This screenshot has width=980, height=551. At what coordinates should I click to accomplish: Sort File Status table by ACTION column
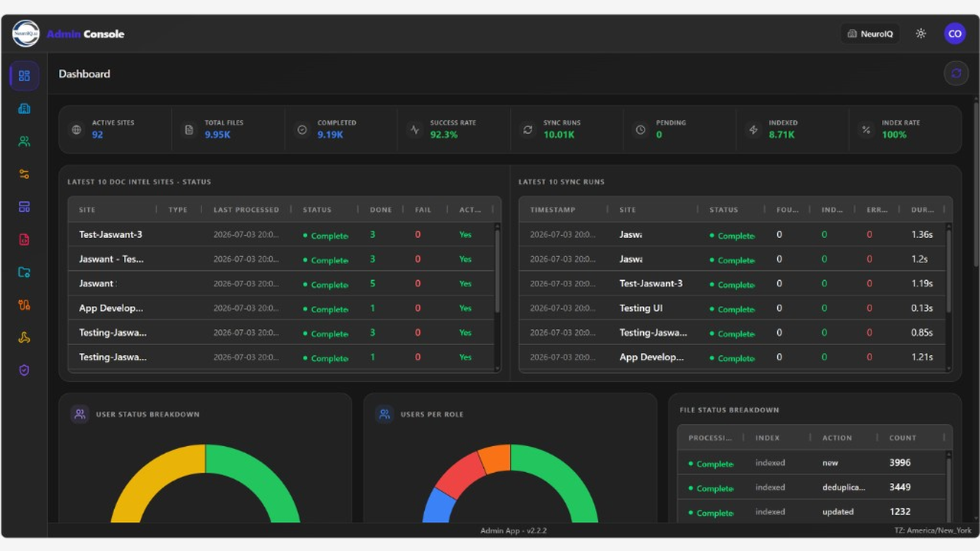click(837, 438)
